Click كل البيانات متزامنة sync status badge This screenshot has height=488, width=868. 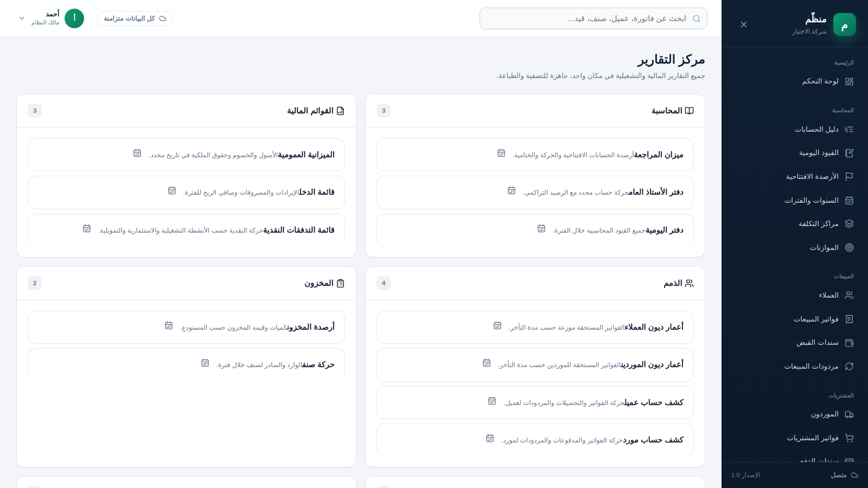coord(135,18)
